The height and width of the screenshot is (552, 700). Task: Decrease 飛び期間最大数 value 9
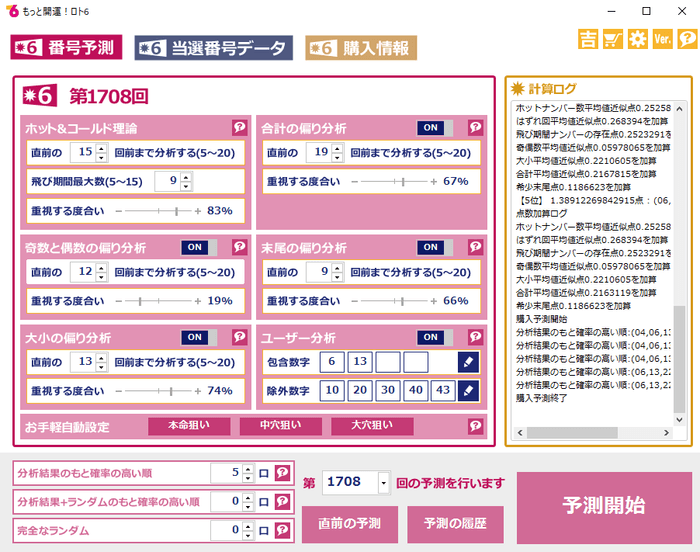[x=186, y=186]
